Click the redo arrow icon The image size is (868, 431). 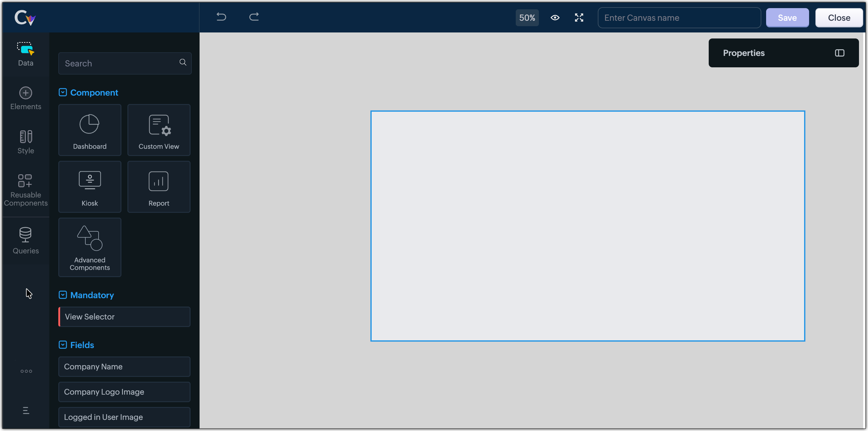(254, 17)
